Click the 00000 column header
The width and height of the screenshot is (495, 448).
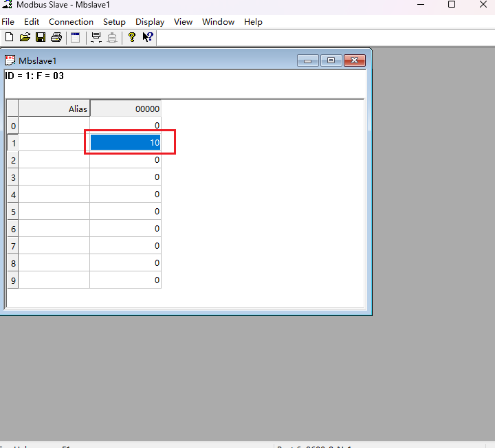point(125,109)
